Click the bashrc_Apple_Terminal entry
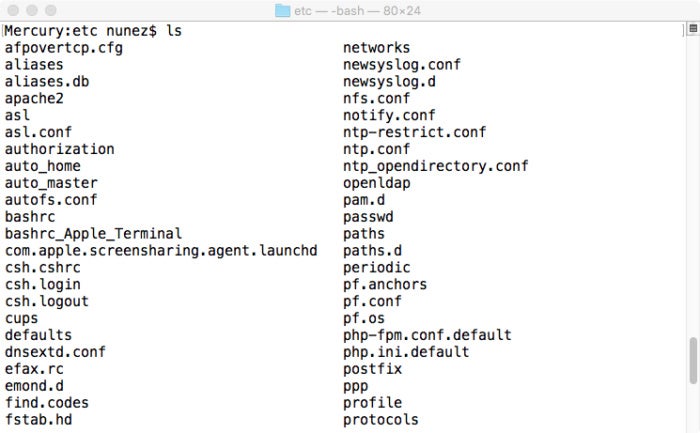 tap(93, 234)
